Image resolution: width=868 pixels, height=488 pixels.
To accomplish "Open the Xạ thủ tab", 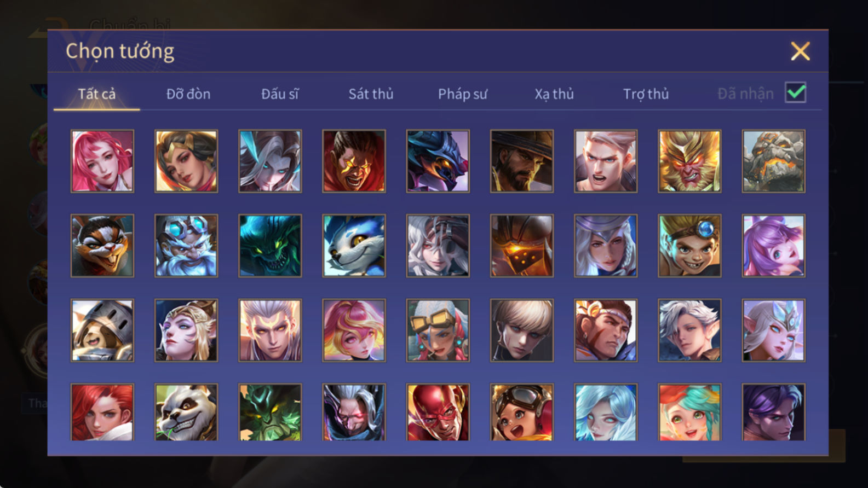I will 554,94.
